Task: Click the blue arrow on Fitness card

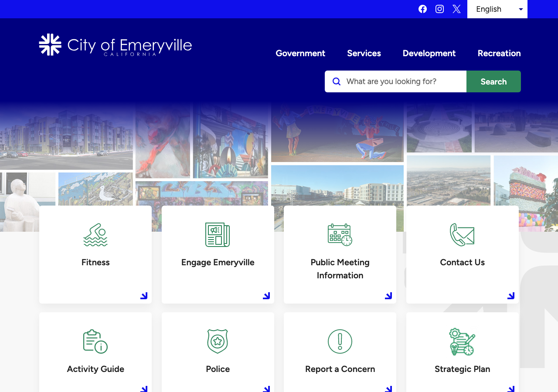Action: coord(144,296)
